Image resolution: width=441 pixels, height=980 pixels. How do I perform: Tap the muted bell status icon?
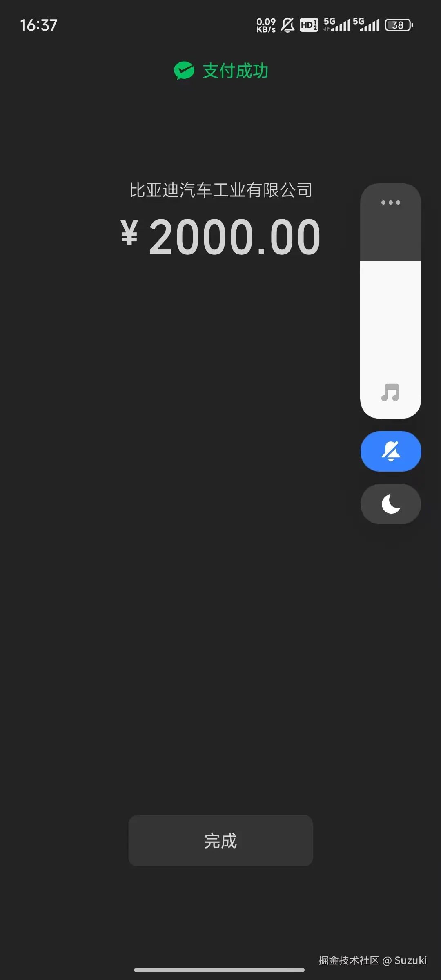[x=287, y=25]
